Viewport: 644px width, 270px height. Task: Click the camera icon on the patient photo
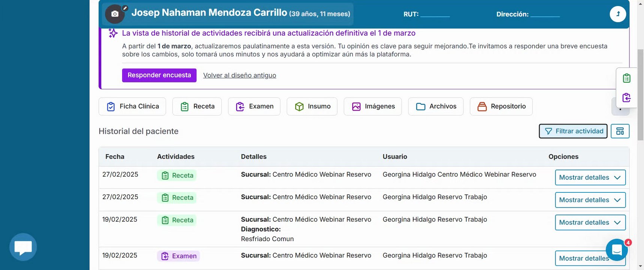115,14
